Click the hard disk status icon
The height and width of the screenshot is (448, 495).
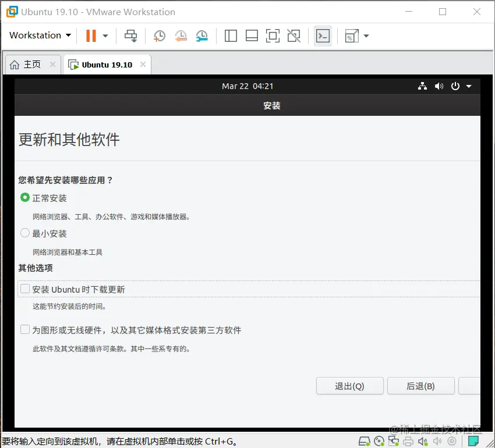pos(364,441)
